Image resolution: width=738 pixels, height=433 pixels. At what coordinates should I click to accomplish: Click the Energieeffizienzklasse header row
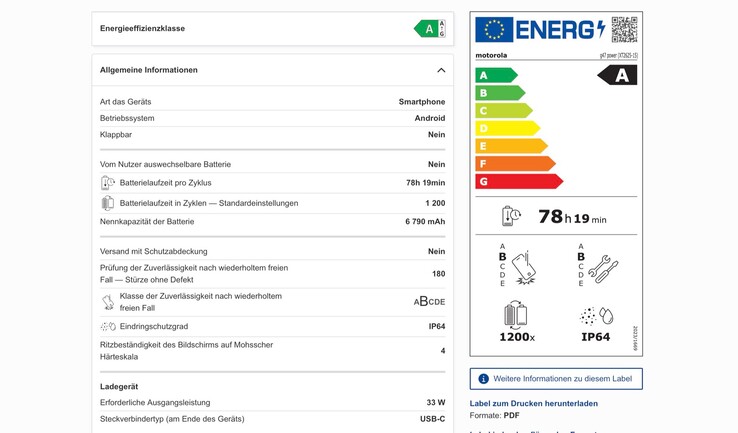coord(273,29)
